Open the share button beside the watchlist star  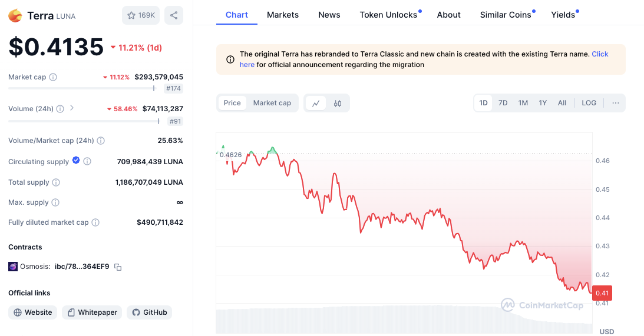click(174, 15)
